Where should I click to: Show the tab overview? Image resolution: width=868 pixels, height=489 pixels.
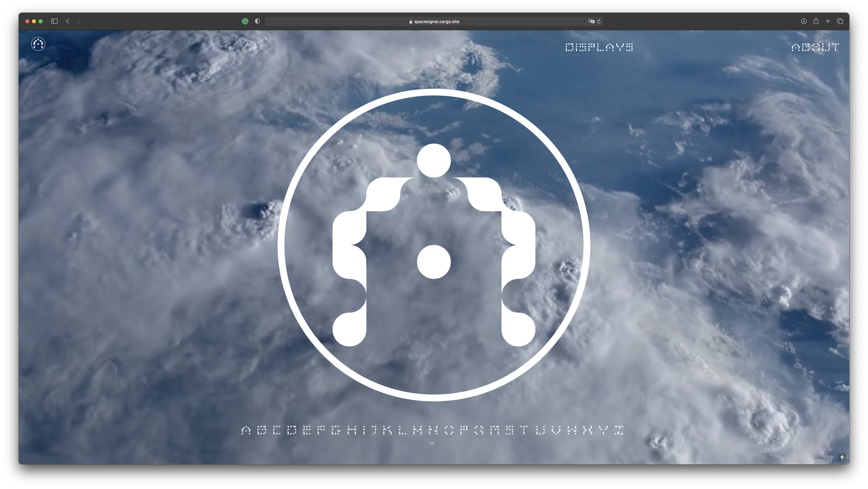[x=840, y=21]
